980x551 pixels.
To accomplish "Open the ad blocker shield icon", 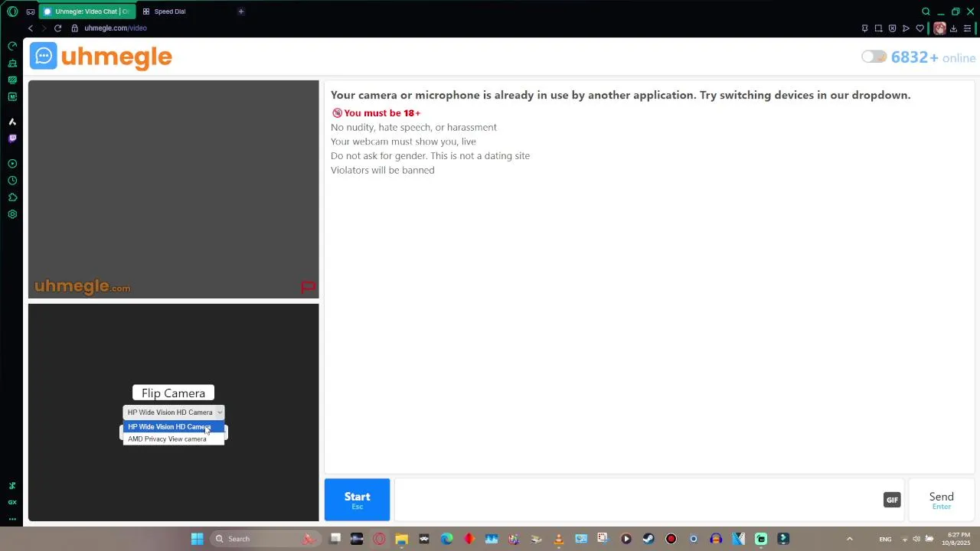I will tap(892, 28).
